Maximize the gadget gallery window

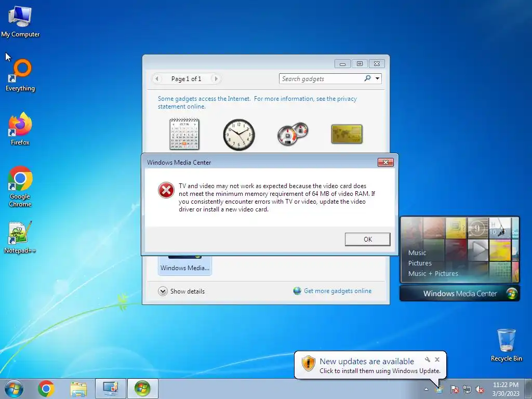[360, 64]
